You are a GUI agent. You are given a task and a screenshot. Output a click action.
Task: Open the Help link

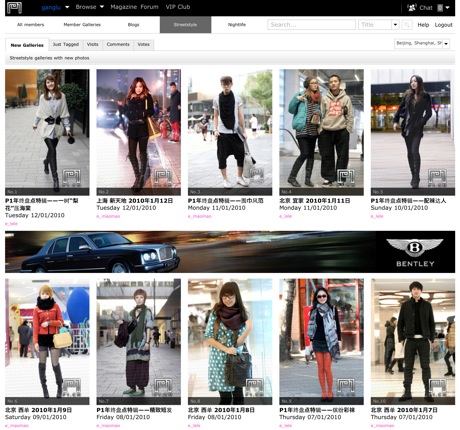423,25
